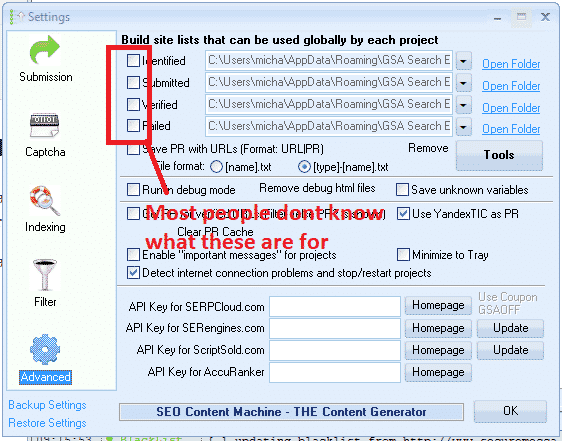562x441 pixels.
Task: Open the Tools menu button
Action: click(x=499, y=155)
